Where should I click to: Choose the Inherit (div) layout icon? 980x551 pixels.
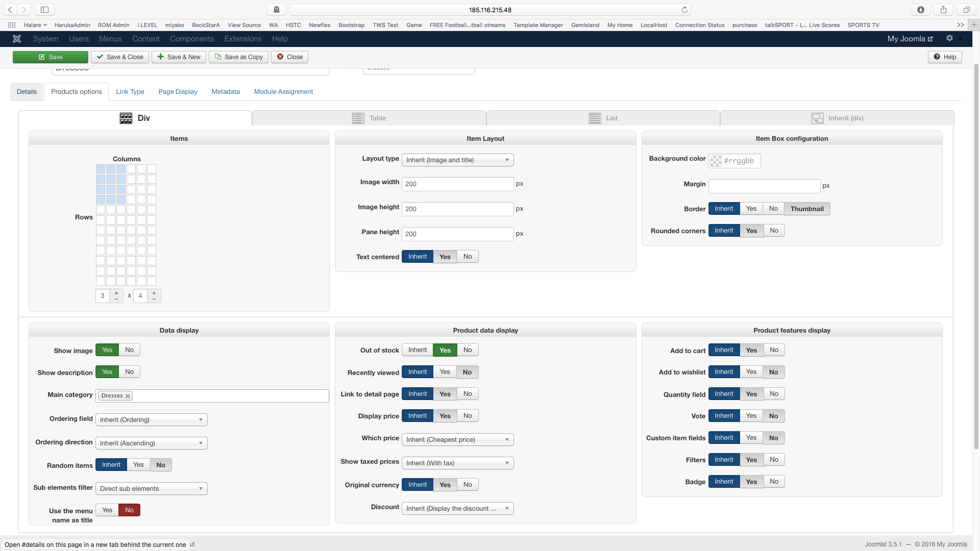tap(817, 118)
